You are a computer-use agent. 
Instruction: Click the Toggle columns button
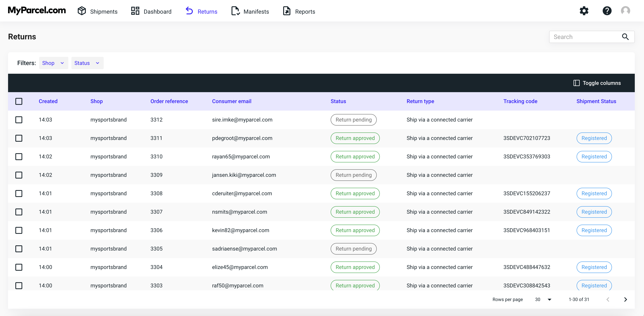click(x=597, y=83)
